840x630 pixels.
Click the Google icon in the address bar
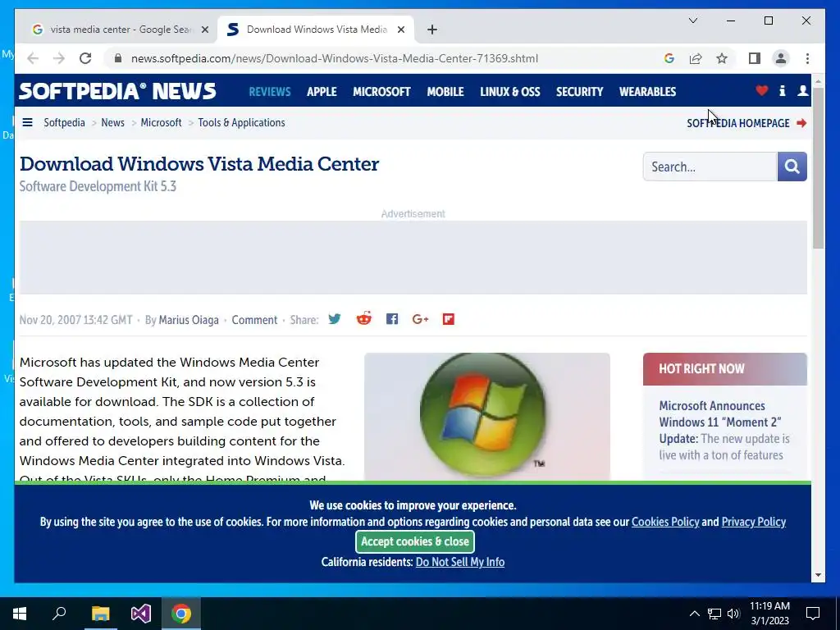[669, 58]
